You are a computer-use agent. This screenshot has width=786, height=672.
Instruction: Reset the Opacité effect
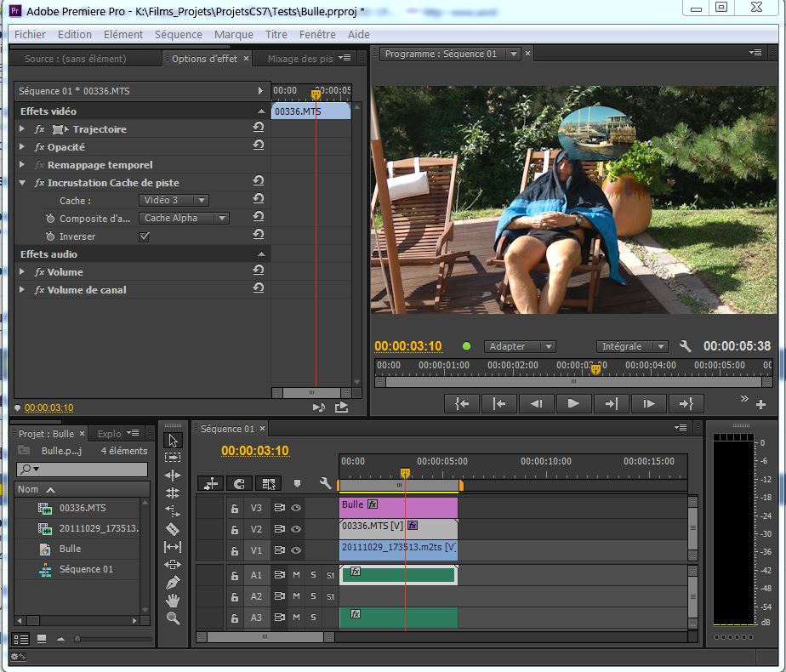258,145
